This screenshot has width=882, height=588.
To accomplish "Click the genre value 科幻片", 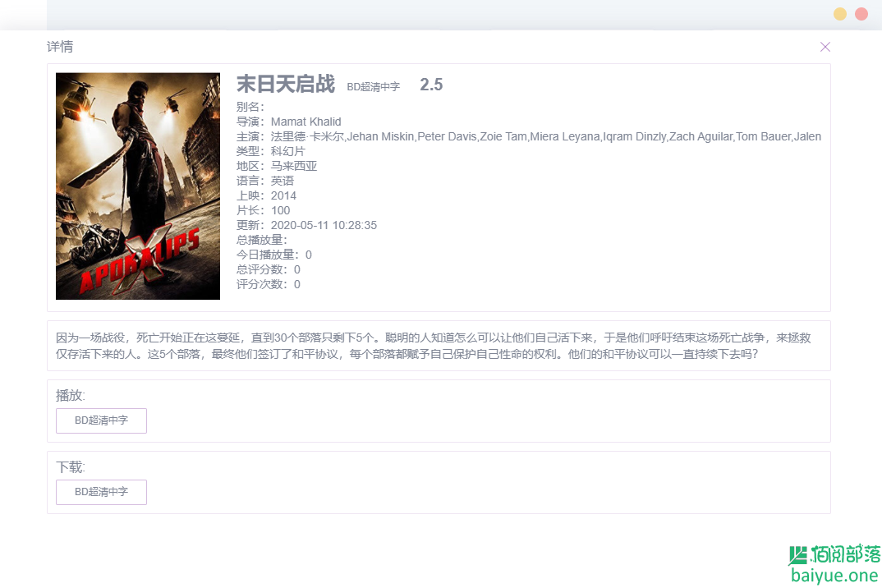I will click(x=288, y=151).
